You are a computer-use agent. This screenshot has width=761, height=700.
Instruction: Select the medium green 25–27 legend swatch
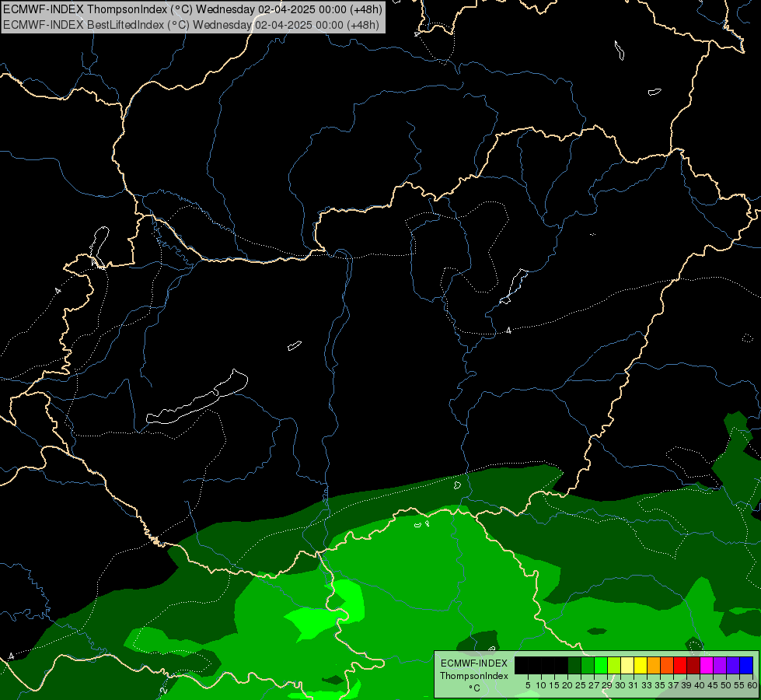click(588, 665)
